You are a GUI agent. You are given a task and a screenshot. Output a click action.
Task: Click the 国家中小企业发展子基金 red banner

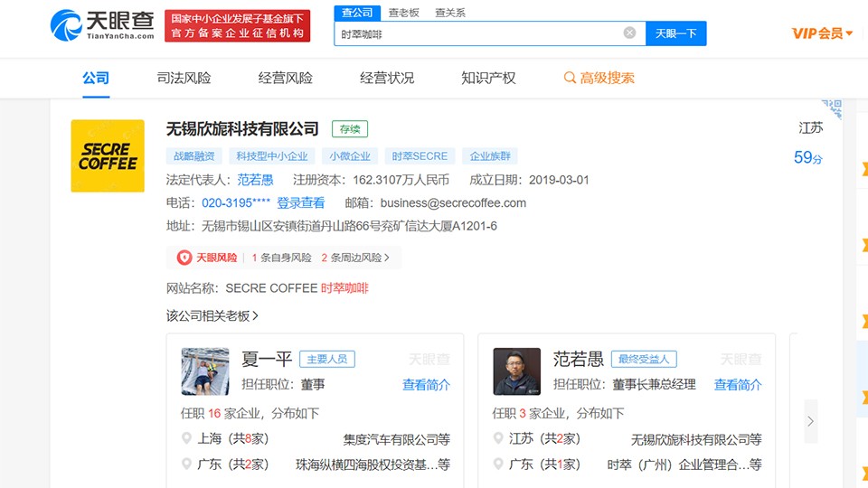click(x=238, y=25)
